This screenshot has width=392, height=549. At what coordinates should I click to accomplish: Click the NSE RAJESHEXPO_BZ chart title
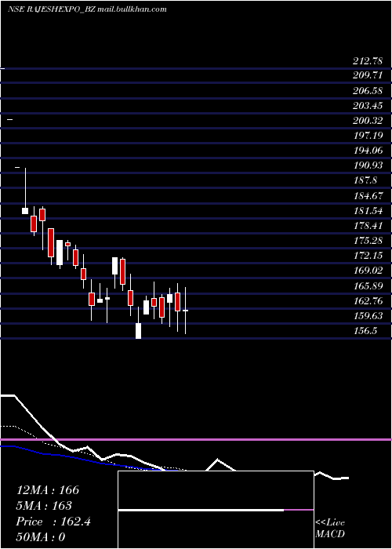click(x=88, y=9)
